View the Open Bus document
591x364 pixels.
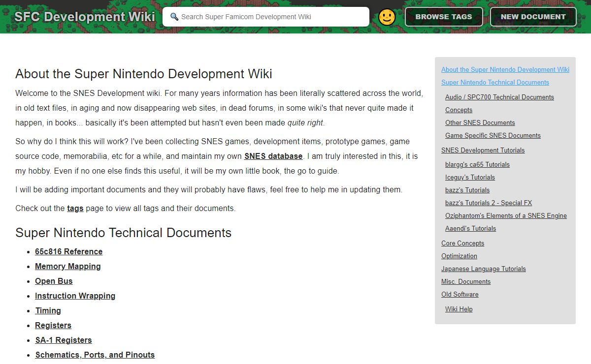54,281
